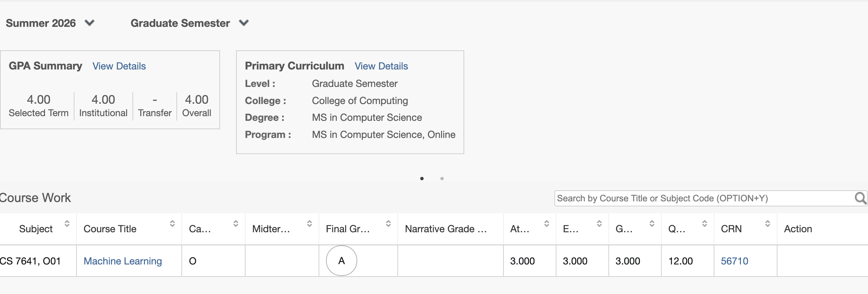The image size is (868, 294).
Task: Select the first carousel page dot
Action: coord(422,178)
